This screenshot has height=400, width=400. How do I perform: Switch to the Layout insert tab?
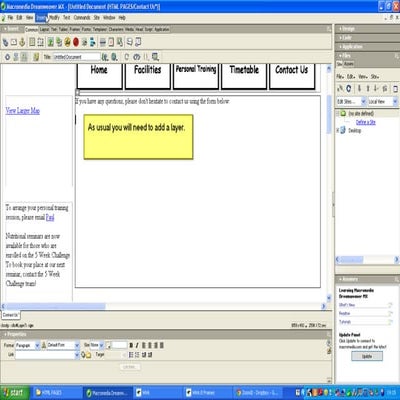(x=44, y=29)
